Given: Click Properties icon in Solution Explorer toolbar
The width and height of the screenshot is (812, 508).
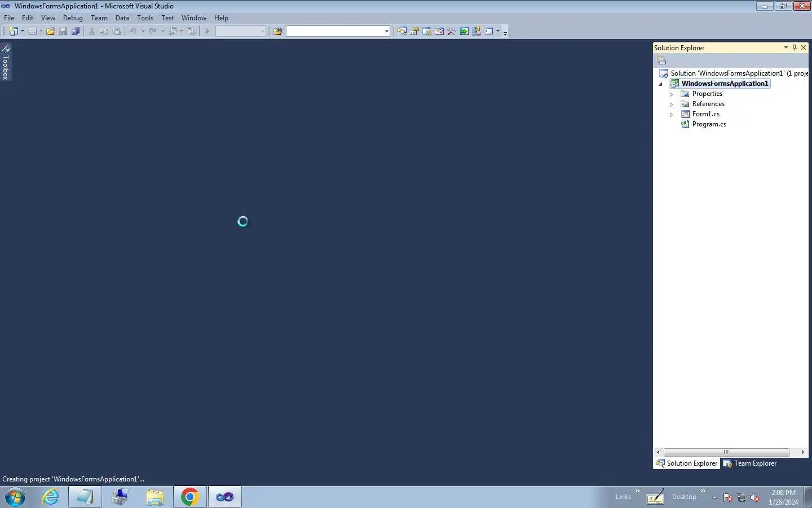Looking at the screenshot, I should coord(662,60).
